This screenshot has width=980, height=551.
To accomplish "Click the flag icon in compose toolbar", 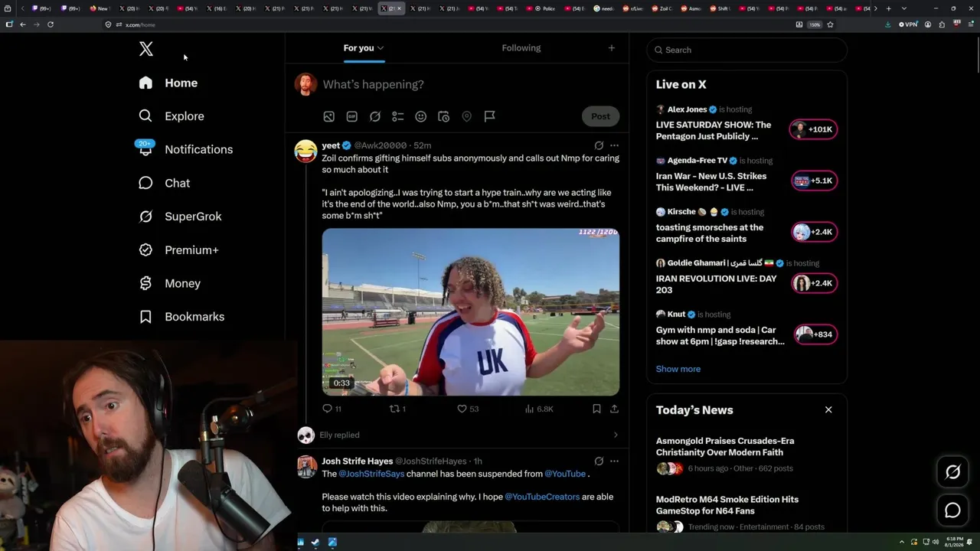I will point(490,116).
